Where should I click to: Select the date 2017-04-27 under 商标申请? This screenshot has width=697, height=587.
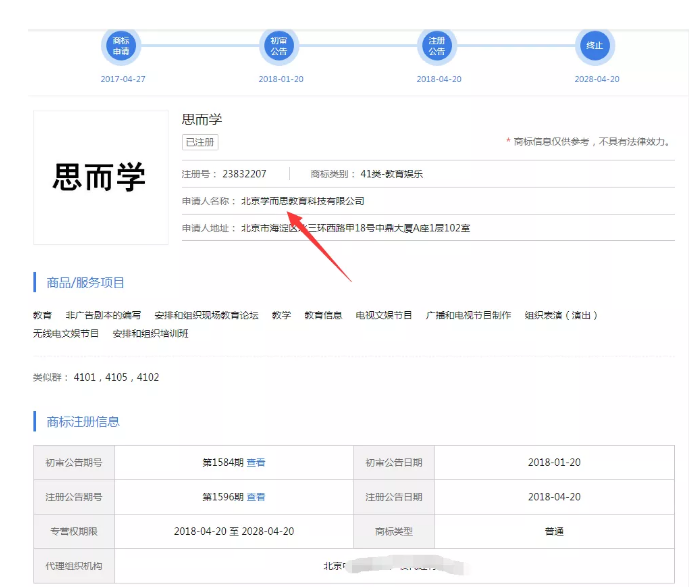click(x=123, y=79)
